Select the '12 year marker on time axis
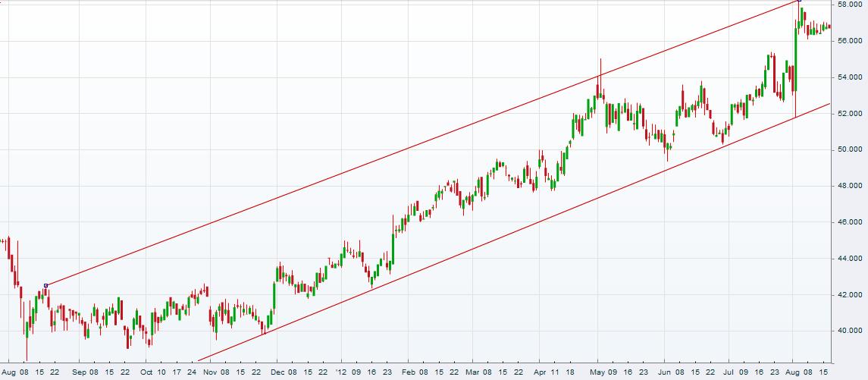Viewport: 868px width, 380px height. point(342,373)
